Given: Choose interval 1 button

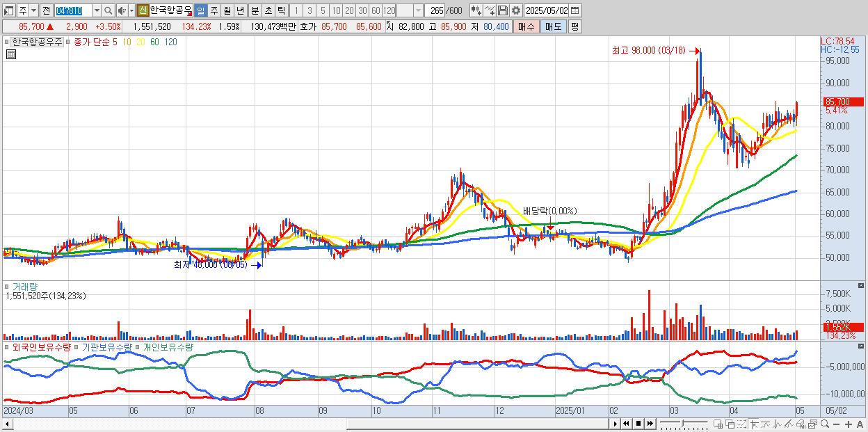Looking at the screenshot, I should pos(296,11).
